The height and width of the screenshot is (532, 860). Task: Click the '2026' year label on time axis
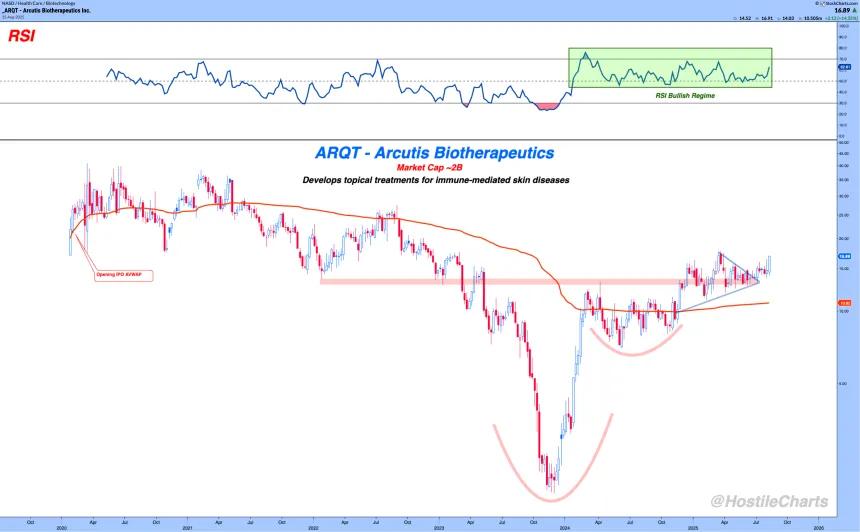(x=818, y=528)
